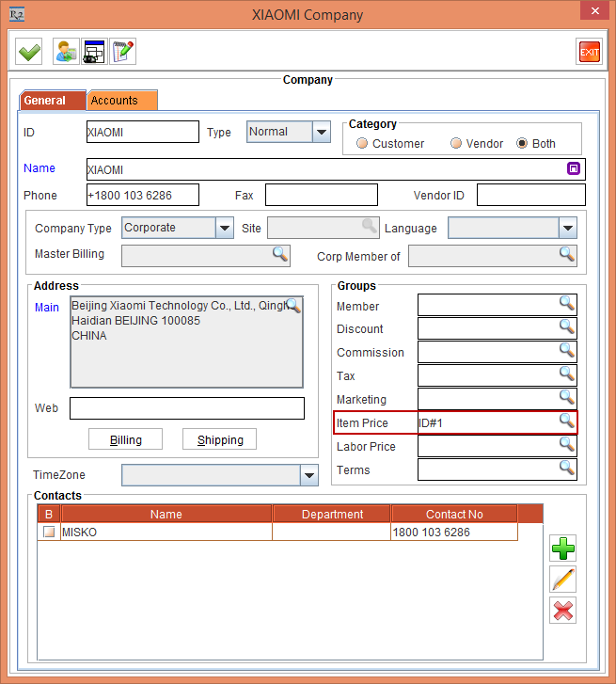The image size is (616, 684).
Task: Open Item Price group lookup magnifier
Action: (566, 421)
